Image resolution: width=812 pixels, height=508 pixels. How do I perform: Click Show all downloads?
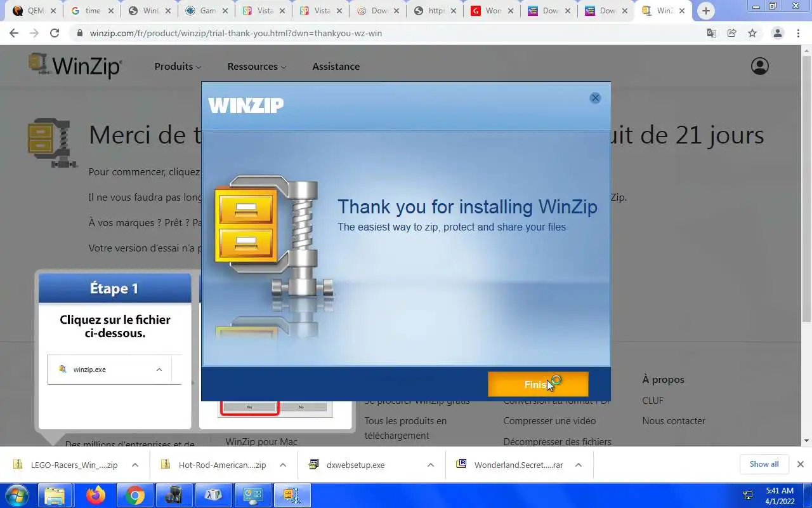pos(764,464)
